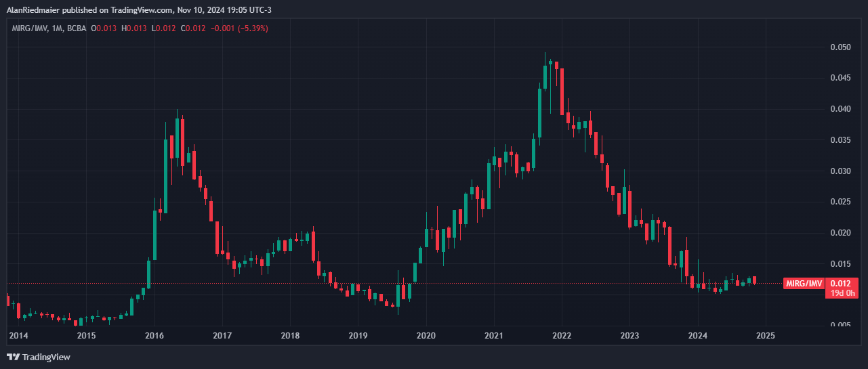The image size is (868, 369).
Task: Click the red MIRG/IMV price label
Action: [804, 283]
